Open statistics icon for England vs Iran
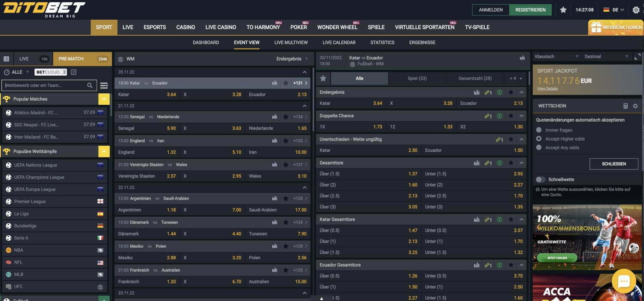 click(274, 141)
